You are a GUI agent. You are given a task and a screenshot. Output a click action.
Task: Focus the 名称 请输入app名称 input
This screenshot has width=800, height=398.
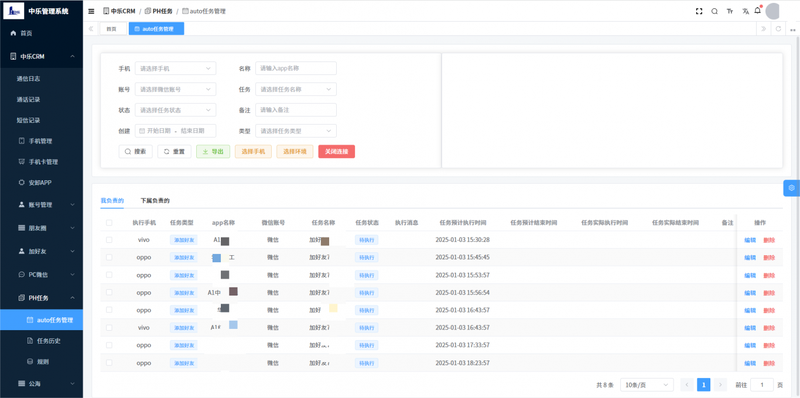(296, 68)
